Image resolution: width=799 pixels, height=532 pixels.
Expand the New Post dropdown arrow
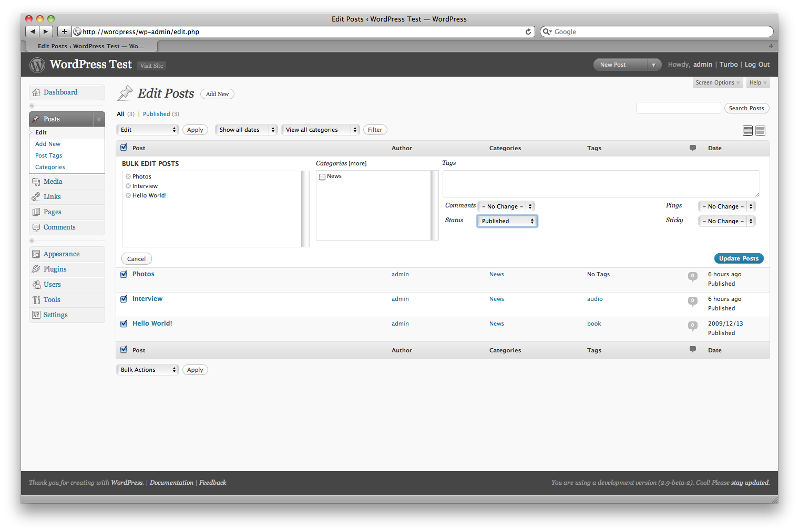point(653,65)
